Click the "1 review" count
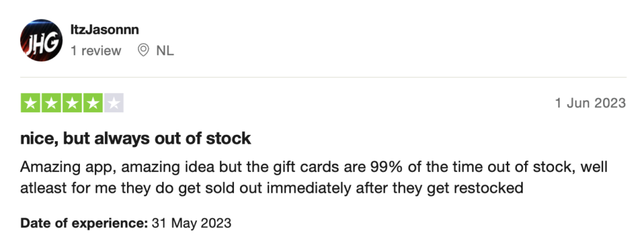The height and width of the screenshot is (243, 644). pos(96,51)
